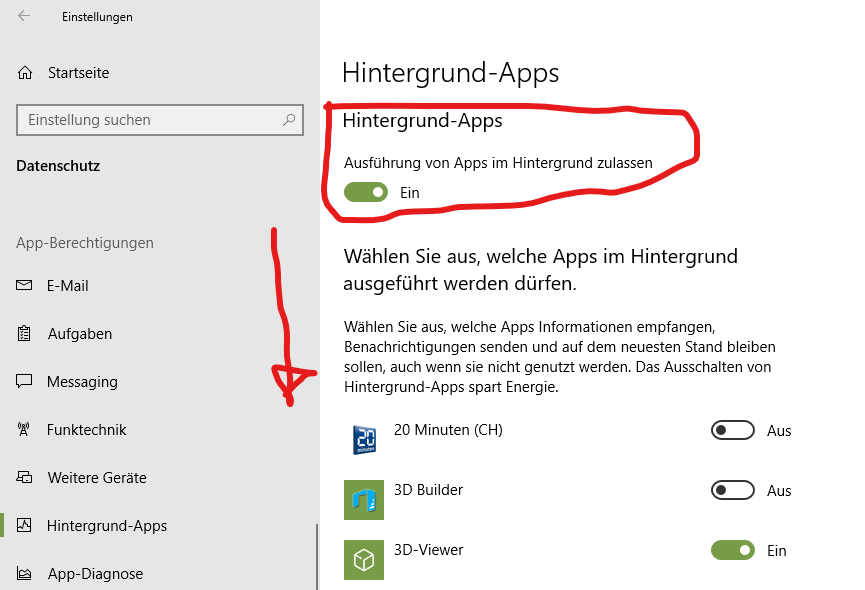This screenshot has width=865, height=590.
Task: Click the 3D Builder app name
Action: tap(428, 490)
